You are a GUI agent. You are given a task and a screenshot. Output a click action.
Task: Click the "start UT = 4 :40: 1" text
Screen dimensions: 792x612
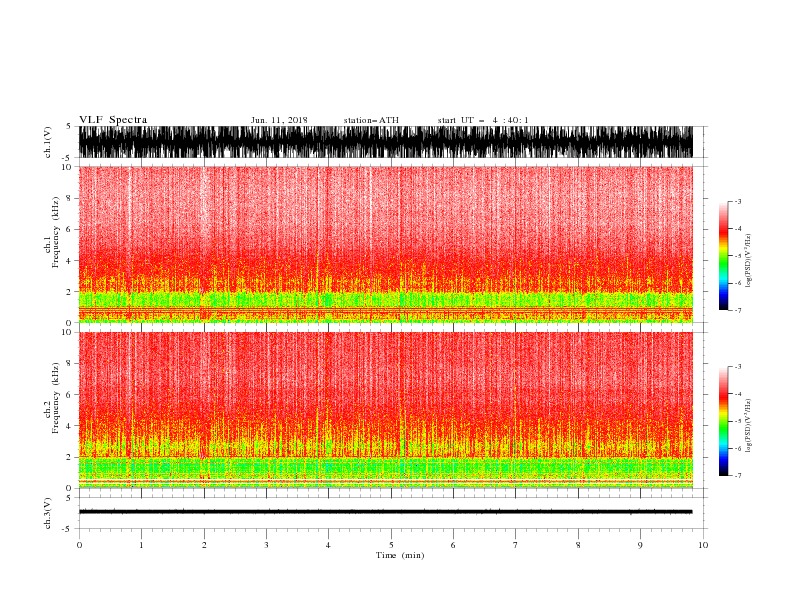coord(483,120)
